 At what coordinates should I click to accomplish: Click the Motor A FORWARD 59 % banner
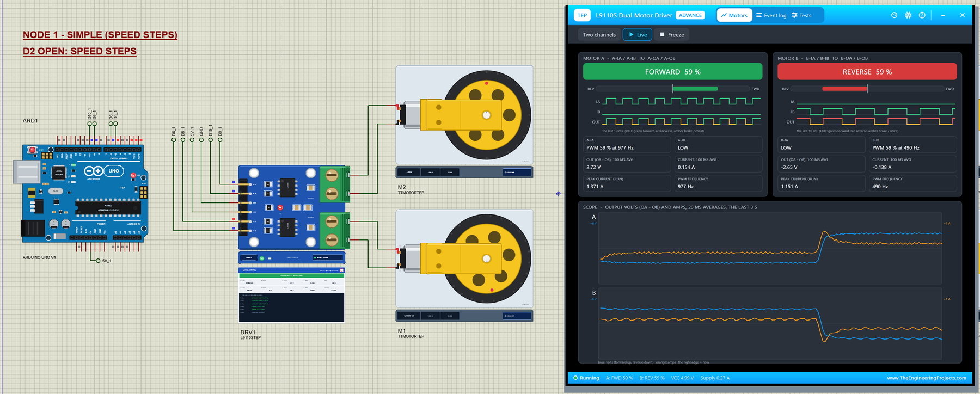(672, 72)
